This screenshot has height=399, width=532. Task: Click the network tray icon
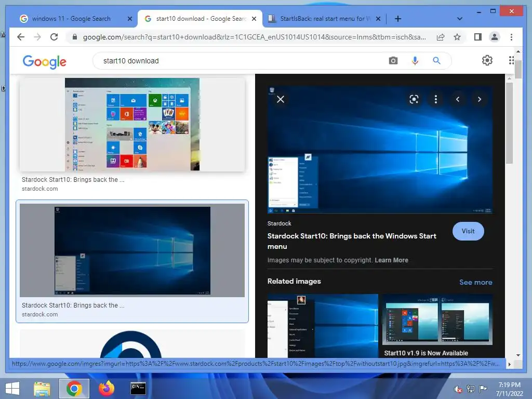(471, 389)
